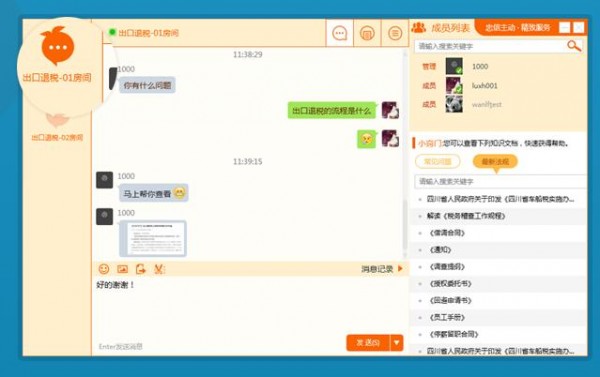Click avatar of member luxh001
600x377 pixels.
click(454, 85)
